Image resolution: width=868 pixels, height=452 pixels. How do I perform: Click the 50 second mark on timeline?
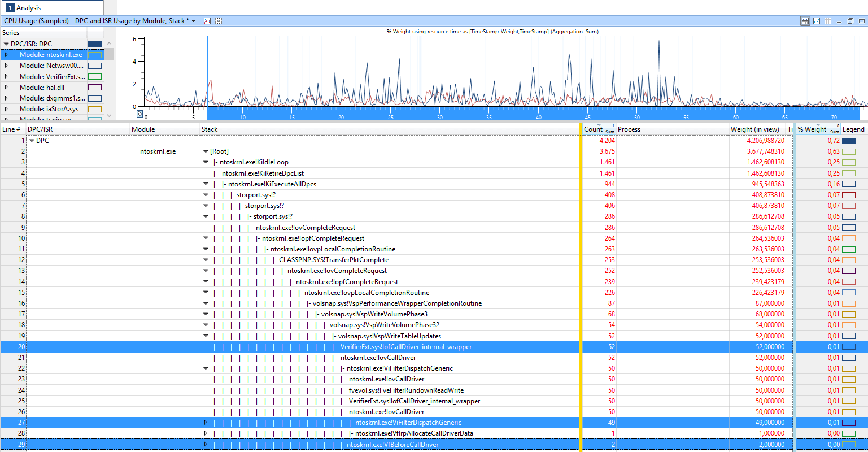[636, 116]
